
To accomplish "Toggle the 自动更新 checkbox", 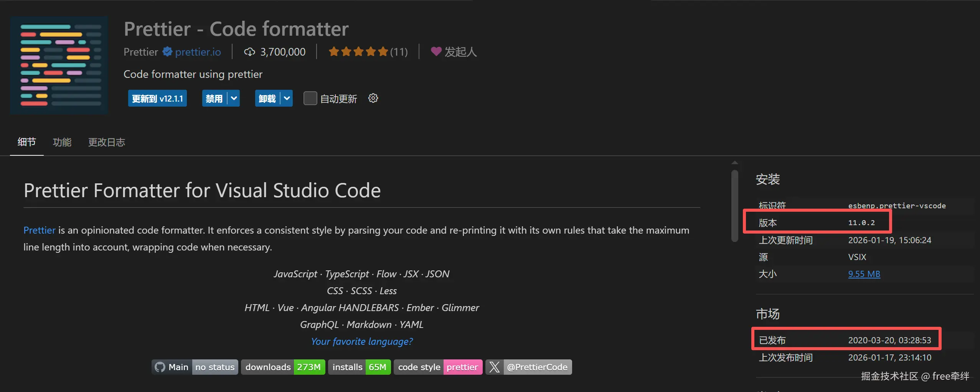I will [310, 98].
